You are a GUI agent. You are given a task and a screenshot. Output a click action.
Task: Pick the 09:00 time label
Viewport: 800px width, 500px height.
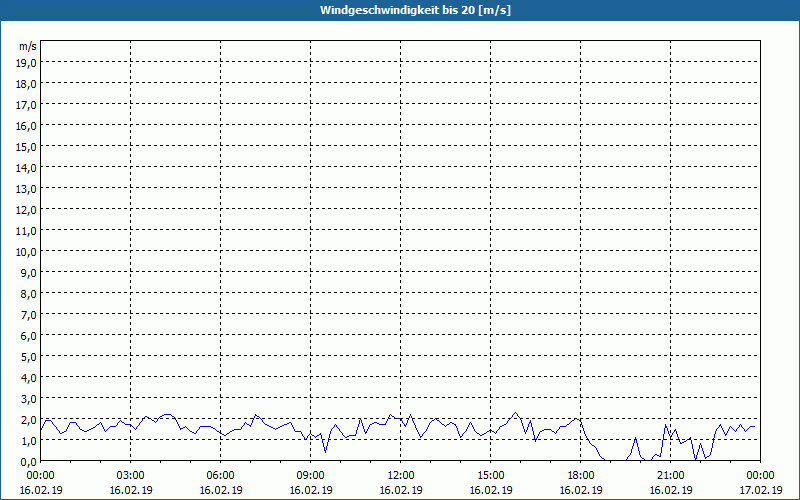click(x=311, y=476)
